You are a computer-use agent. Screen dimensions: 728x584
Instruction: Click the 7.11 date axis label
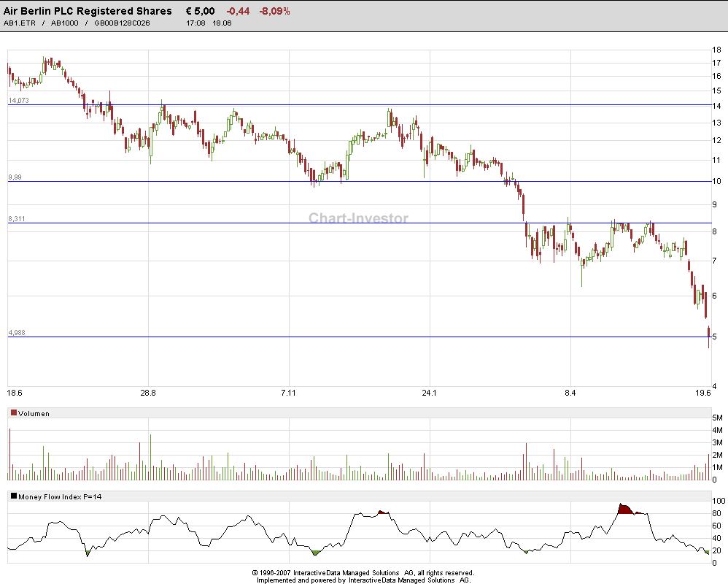(x=288, y=393)
